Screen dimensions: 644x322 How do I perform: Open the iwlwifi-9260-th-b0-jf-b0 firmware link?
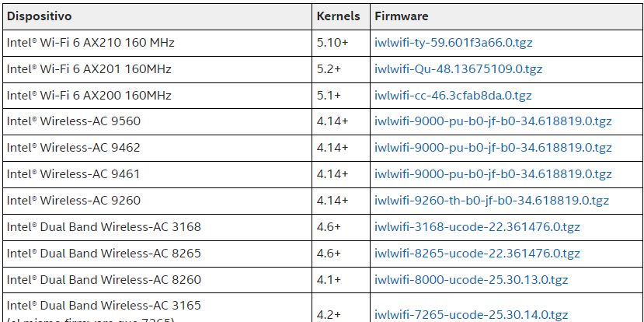coord(491,201)
